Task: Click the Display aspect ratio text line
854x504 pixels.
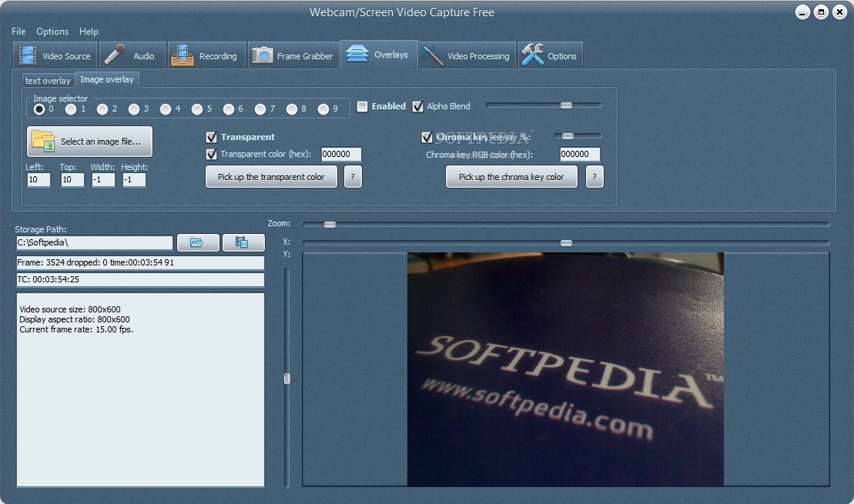Action: tap(75, 319)
